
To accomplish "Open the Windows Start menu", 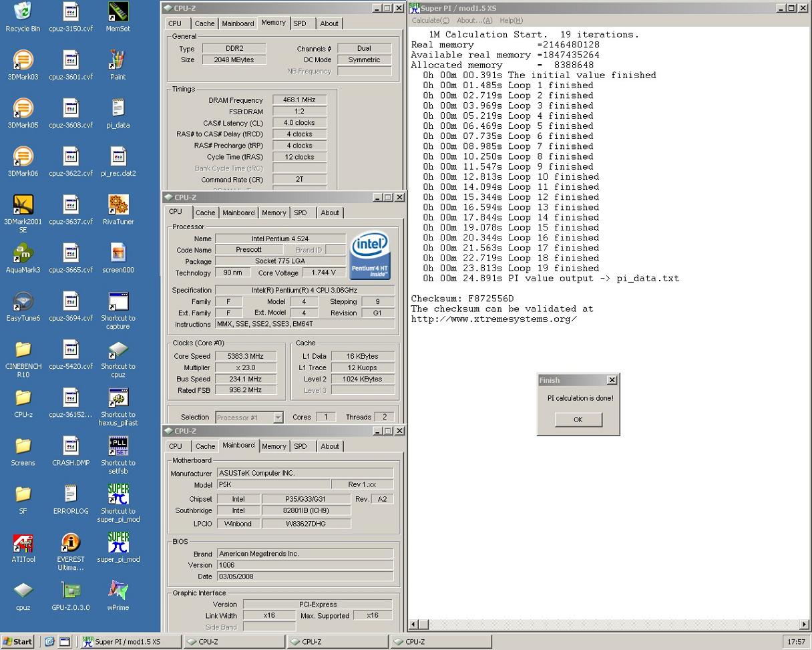I will tap(17, 641).
